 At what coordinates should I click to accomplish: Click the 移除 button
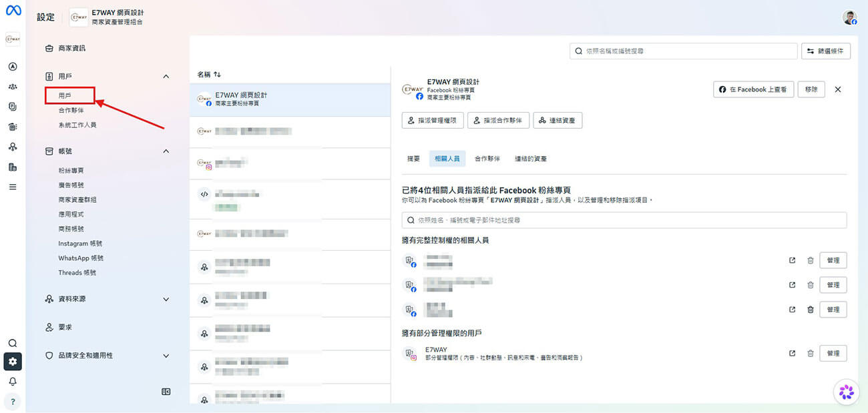[811, 89]
